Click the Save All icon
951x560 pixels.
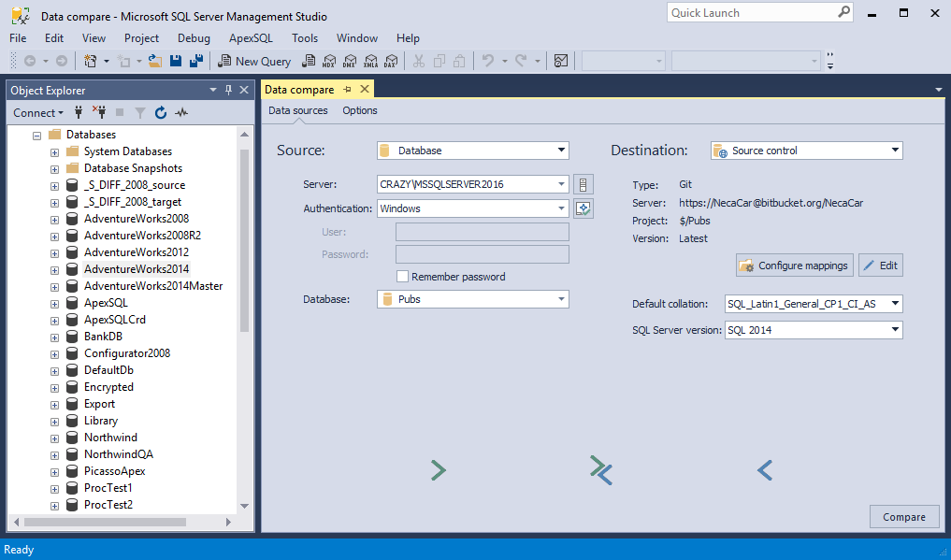[x=195, y=61]
